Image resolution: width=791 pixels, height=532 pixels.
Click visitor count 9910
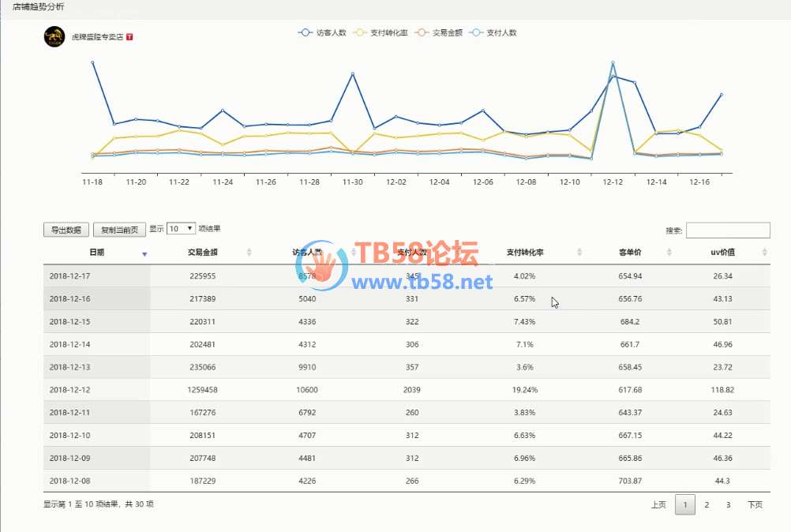click(307, 367)
